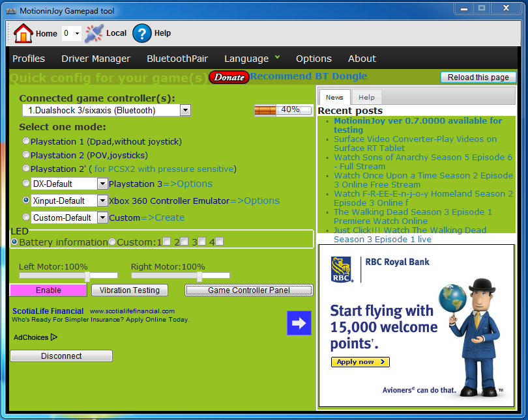The width and height of the screenshot is (528, 420).
Task: Expand the connected game controller dropdown
Action: point(185,110)
